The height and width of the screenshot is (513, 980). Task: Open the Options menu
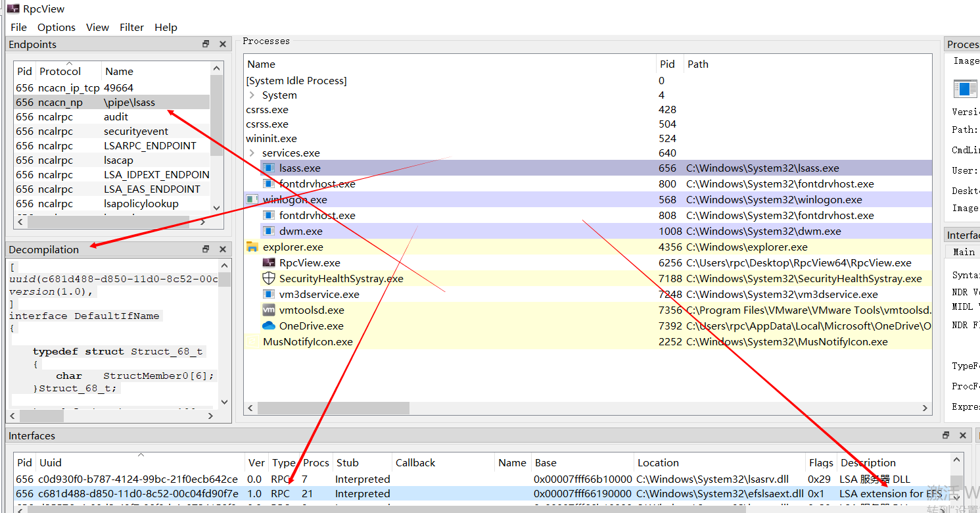[x=56, y=27]
